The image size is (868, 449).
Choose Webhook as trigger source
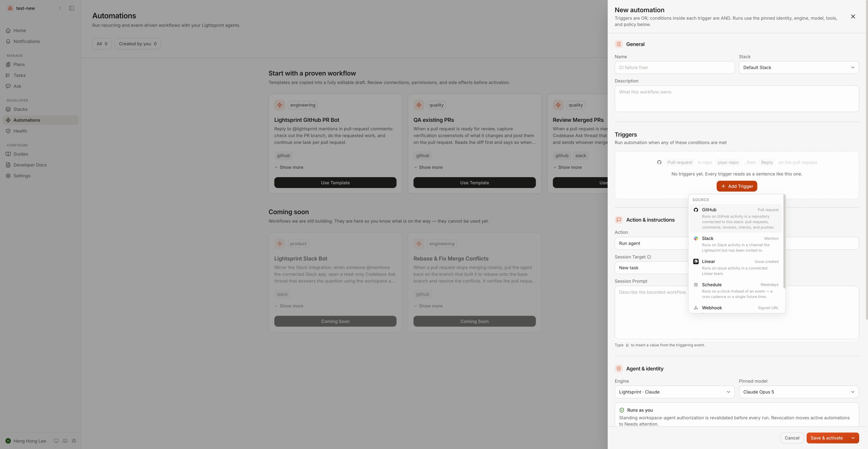coord(735,308)
